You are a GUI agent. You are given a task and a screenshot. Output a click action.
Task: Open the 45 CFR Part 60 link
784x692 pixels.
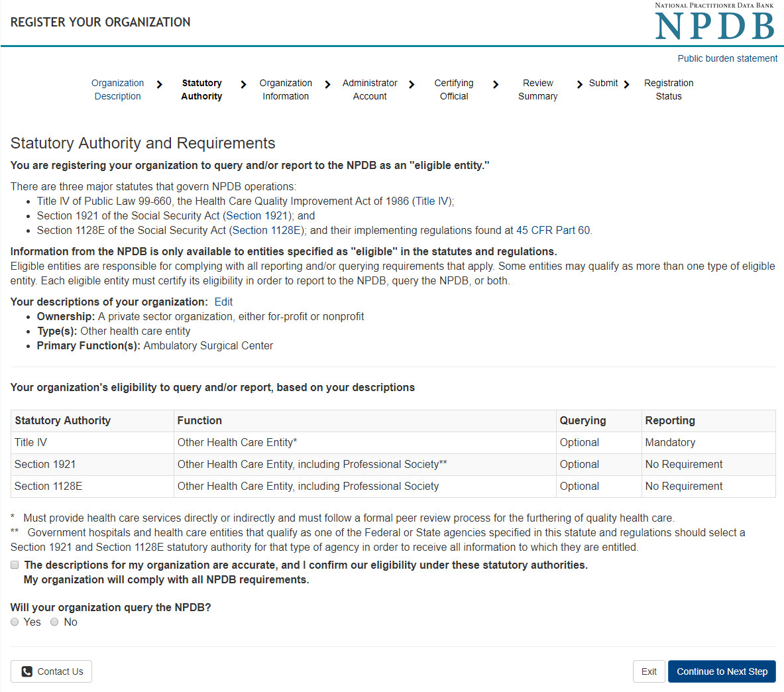[x=553, y=230]
